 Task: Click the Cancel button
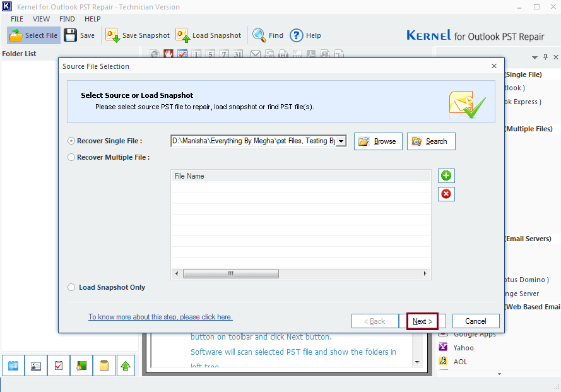point(475,321)
